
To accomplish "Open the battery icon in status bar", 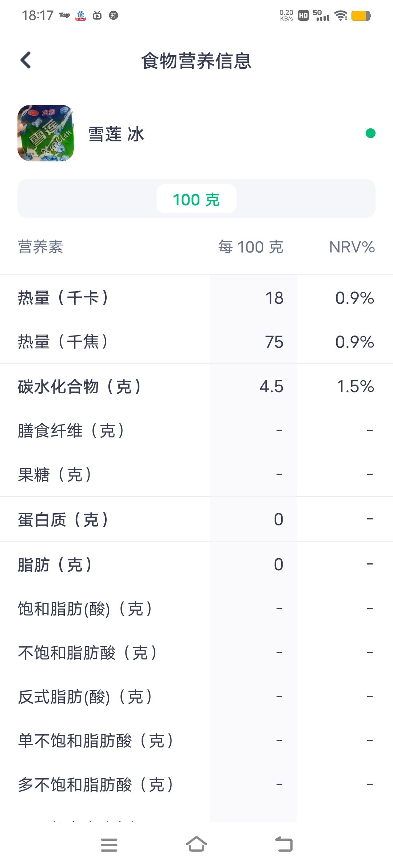I will 361,16.
